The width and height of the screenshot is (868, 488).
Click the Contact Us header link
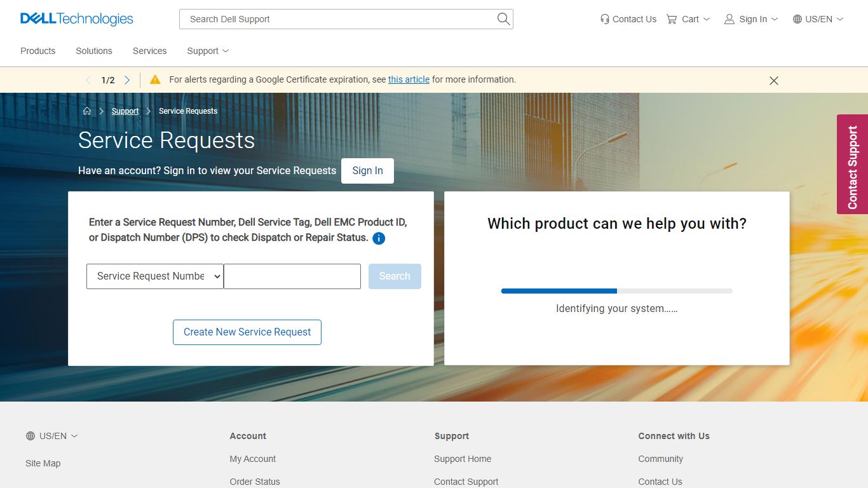(x=628, y=19)
